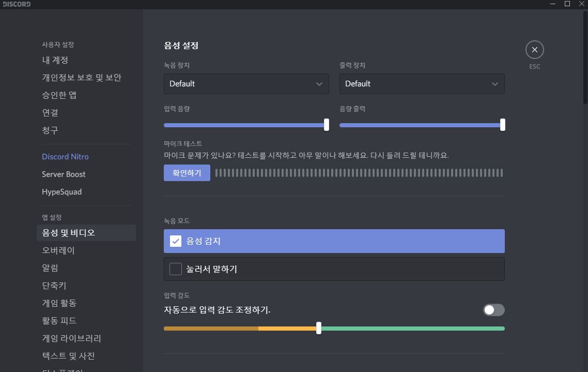
Task: Check the 음성 감지 checkbox
Action: pyautogui.click(x=176, y=241)
